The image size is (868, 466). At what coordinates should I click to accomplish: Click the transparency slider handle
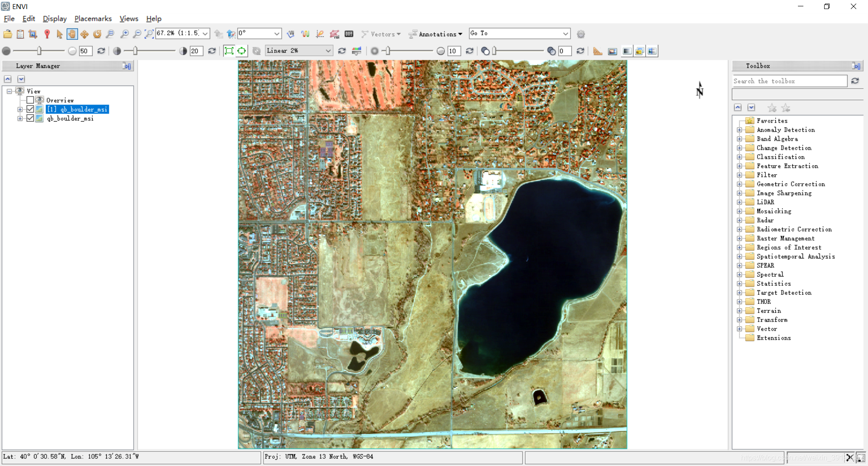(495, 51)
